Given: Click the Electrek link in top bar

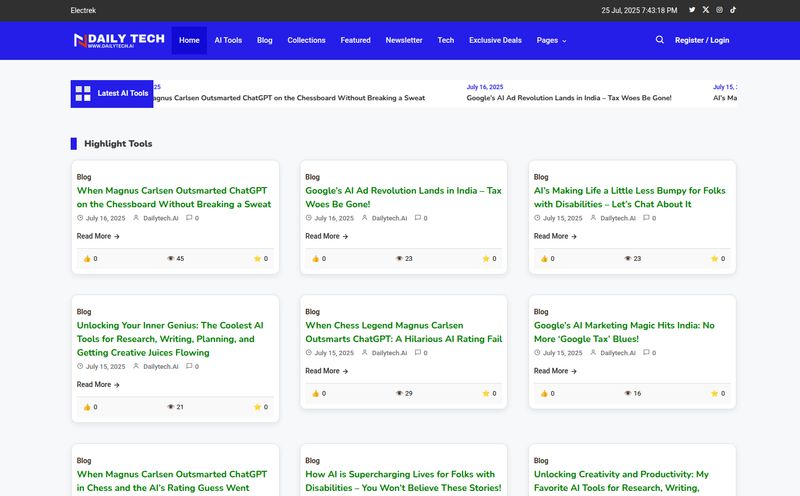Looking at the screenshot, I should coord(83,10).
